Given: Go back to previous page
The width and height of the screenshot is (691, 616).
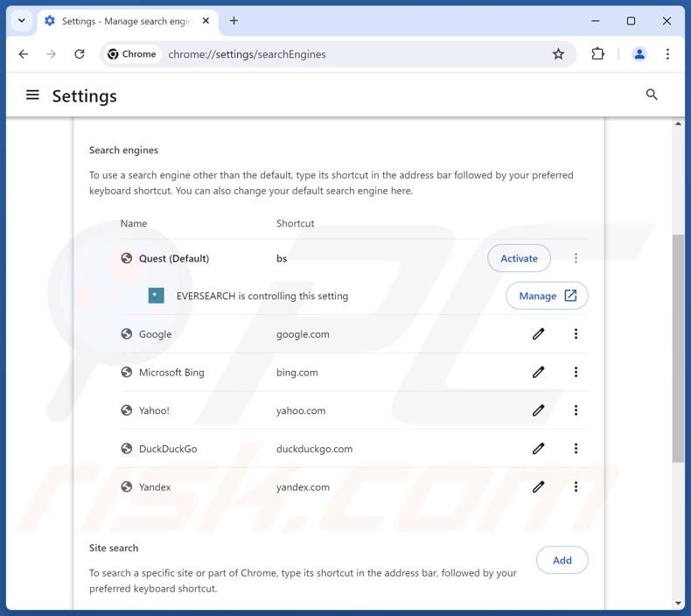Looking at the screenshot, I should click(24, 54).
